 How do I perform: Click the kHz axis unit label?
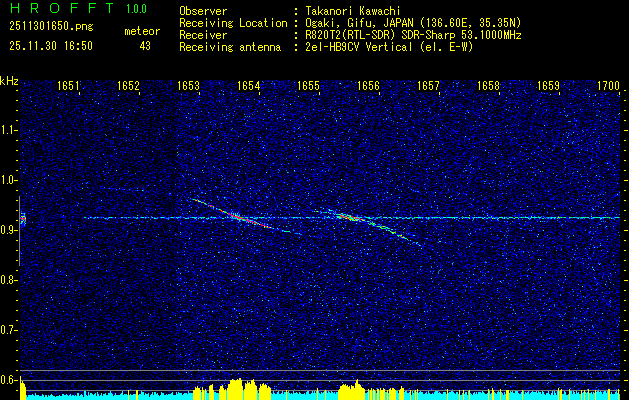click(x=9, y=81)
